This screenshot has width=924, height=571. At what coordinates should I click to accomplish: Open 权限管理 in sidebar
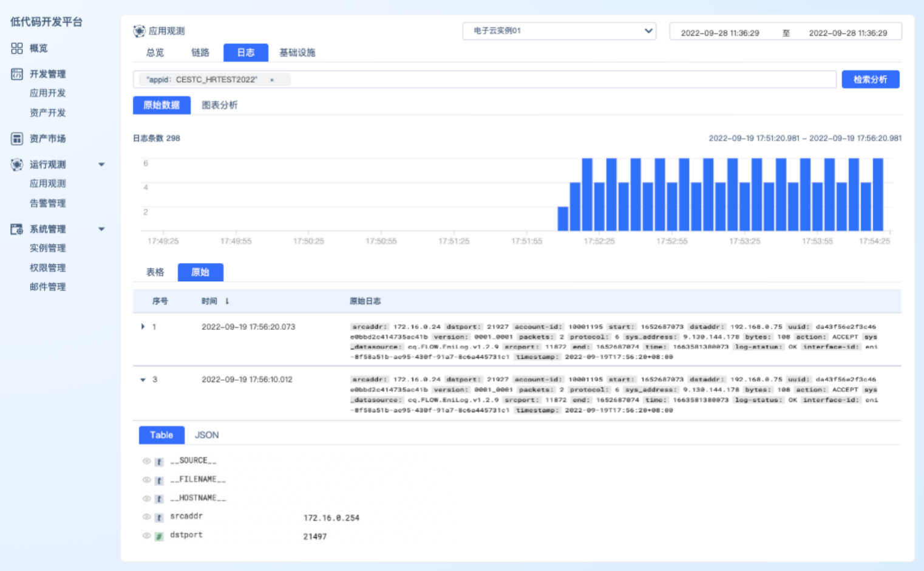(x=47, y=267)
